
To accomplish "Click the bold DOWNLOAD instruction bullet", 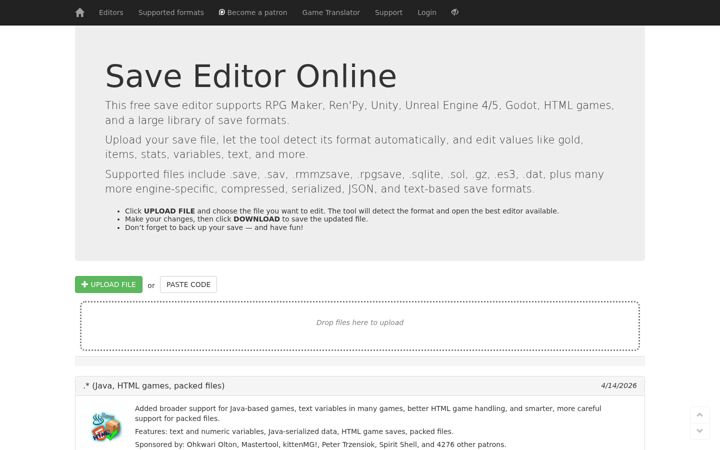I will [246, 219].
